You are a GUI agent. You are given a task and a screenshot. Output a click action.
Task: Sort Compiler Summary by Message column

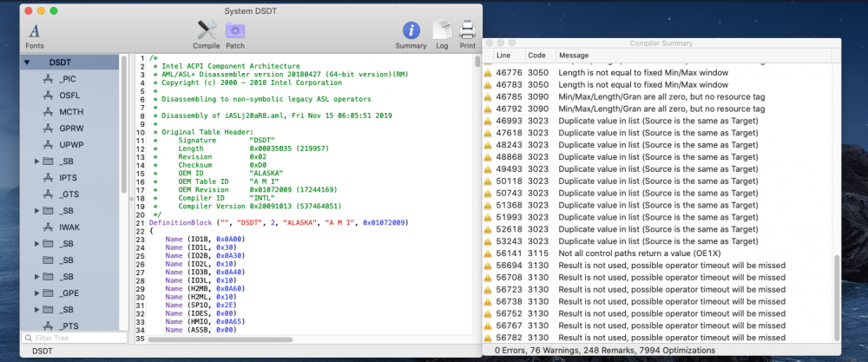[x=694, y=56]
